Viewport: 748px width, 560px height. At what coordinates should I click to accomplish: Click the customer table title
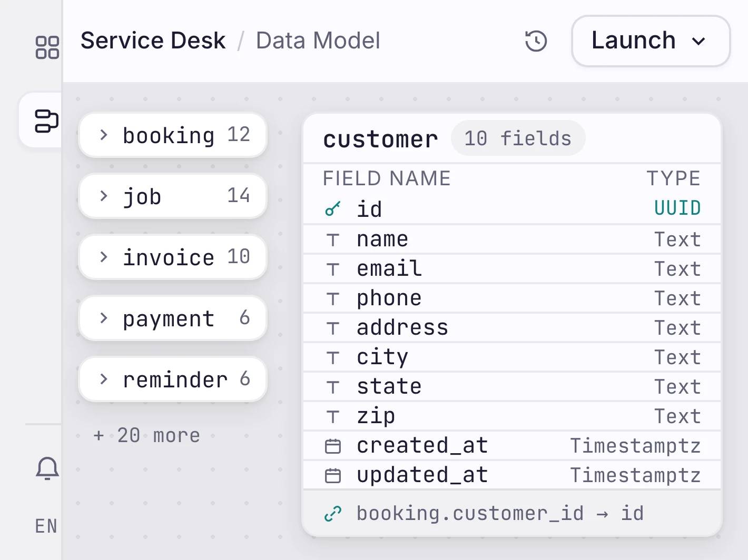coord(380,139)
